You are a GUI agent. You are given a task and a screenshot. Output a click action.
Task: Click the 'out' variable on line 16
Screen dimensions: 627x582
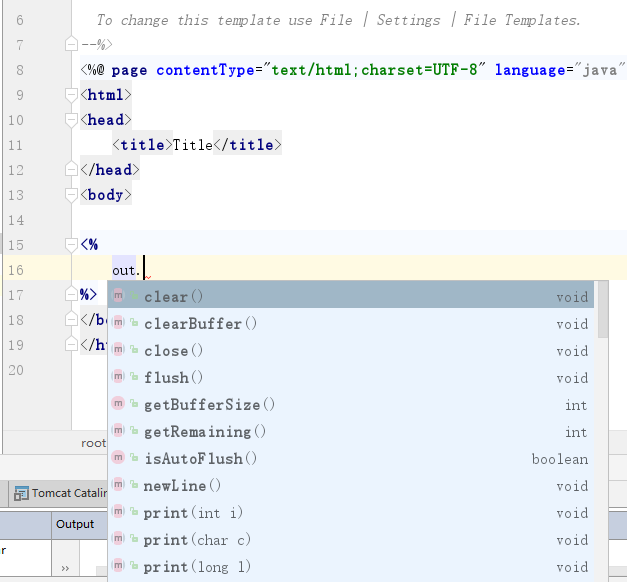(124, 270)
